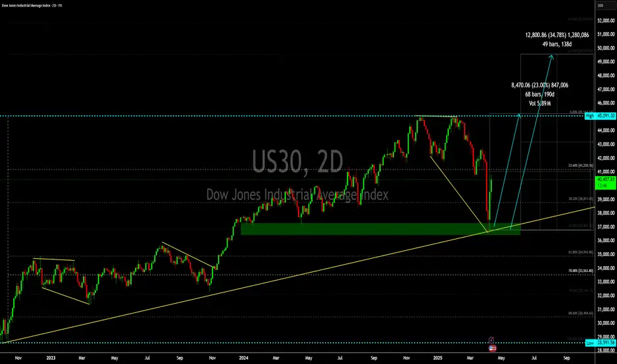Select the 8,470.06 (23.00%) measurement label
This screenshot has width=617, height=364.
(x=540, y=85)
